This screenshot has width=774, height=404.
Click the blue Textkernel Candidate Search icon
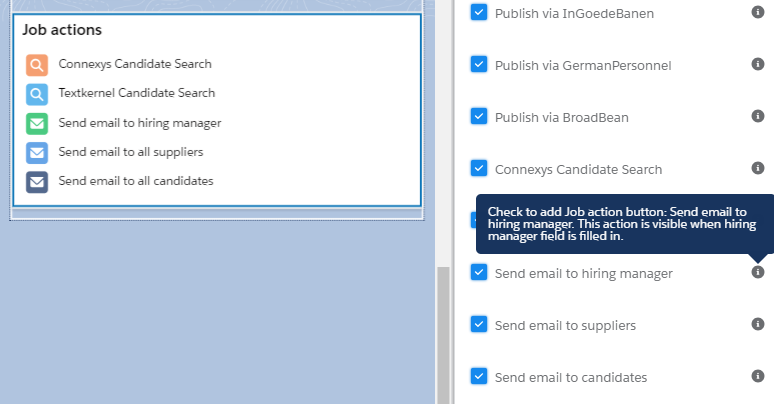(x=37, y=94)
